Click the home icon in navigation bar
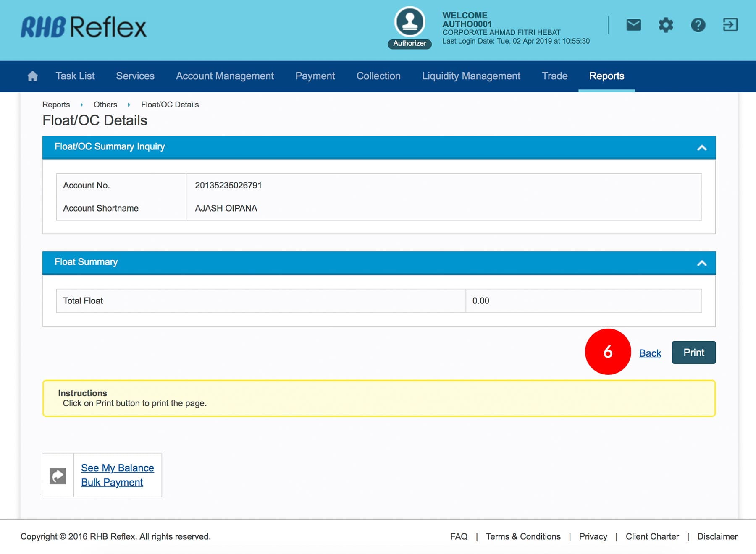 [x=32, y=76]
